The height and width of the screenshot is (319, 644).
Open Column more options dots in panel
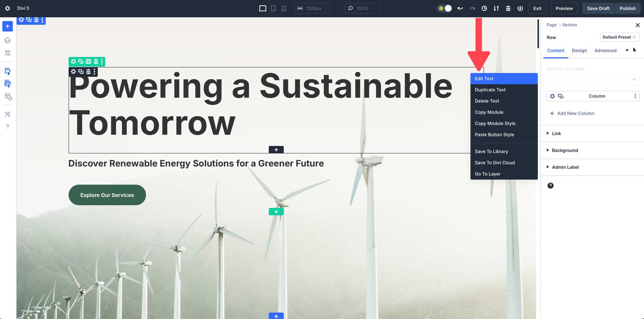point(635,96)
